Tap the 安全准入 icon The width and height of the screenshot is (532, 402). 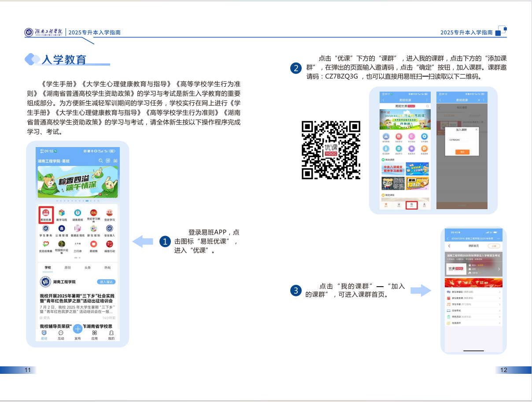[109, 229]
